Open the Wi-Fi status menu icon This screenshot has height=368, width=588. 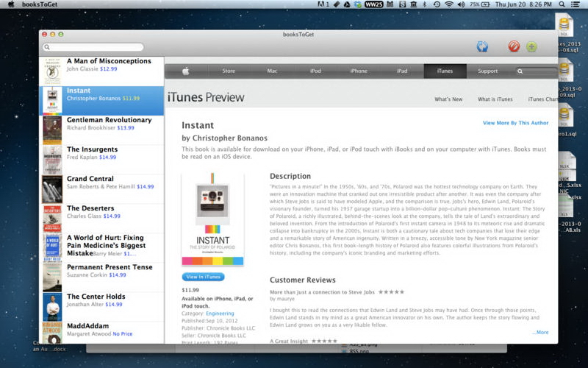coord(448,4)
